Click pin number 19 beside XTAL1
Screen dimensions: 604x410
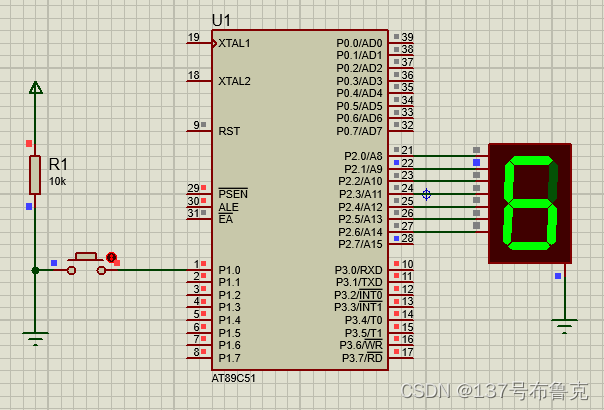pyautogui.click(x=193, y=37)
